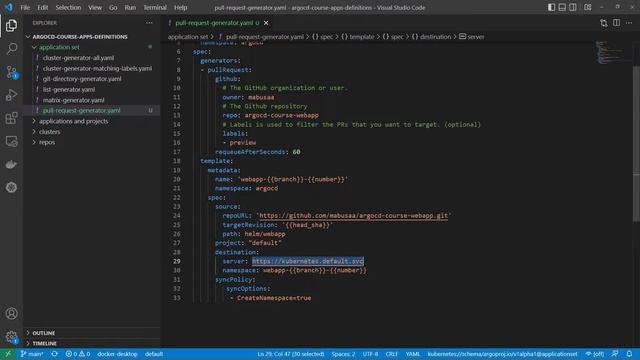The image size is (640, 360).
Task: Open the Extensions view
Action: point(11,118)
